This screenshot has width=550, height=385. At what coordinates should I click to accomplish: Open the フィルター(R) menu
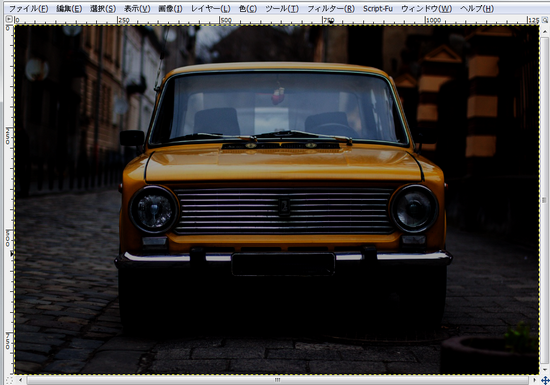pyautogui.click(x=331, y=8)
